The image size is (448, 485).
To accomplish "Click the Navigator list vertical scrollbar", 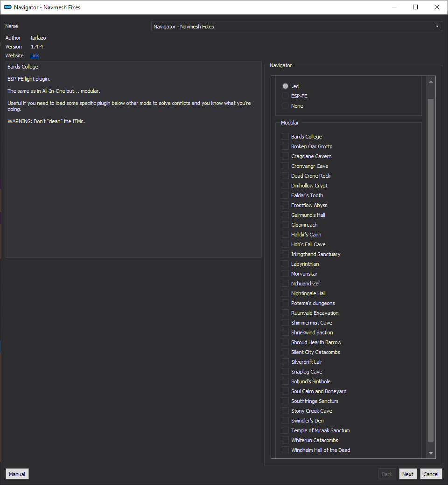I will [x=431, y=270].
